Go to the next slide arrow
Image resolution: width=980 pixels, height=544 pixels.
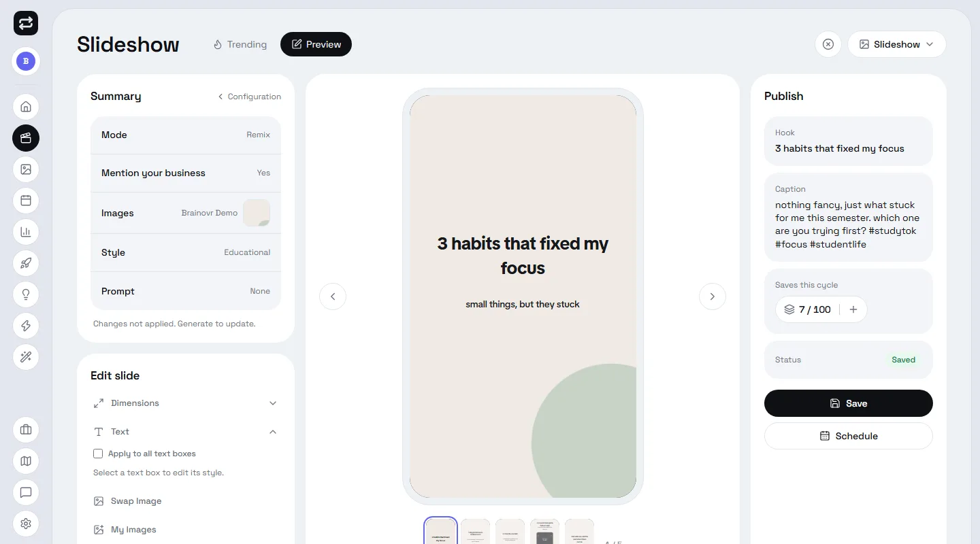click(713, 296)
